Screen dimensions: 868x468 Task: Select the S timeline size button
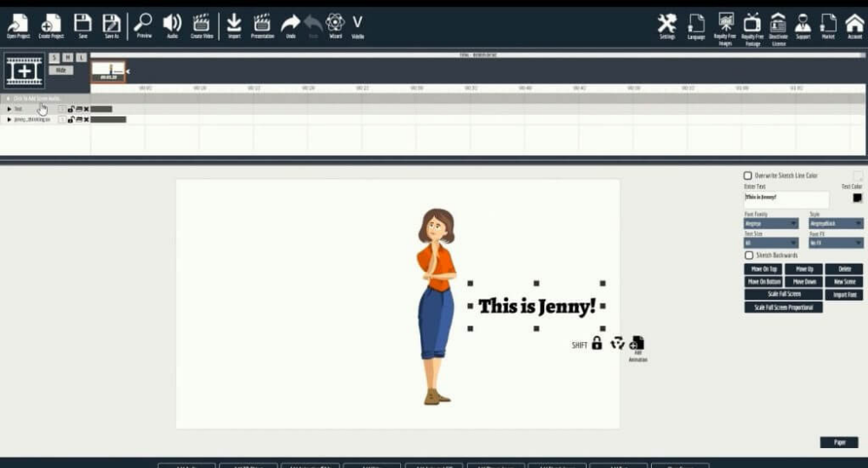click(54, 57)
